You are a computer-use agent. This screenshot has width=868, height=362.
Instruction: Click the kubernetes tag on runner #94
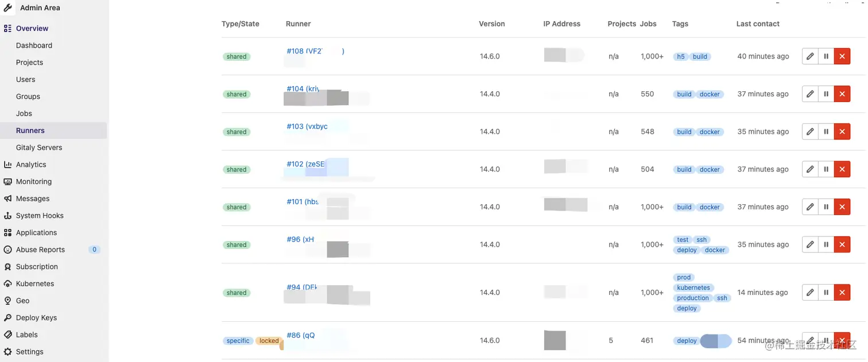pyautogui.click(x=693, y=288)
